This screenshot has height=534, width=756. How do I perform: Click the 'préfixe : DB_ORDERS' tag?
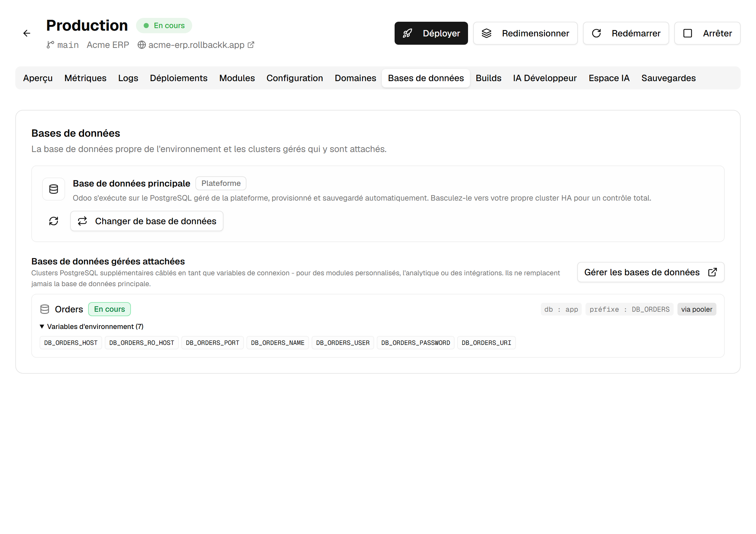point(629,309)
